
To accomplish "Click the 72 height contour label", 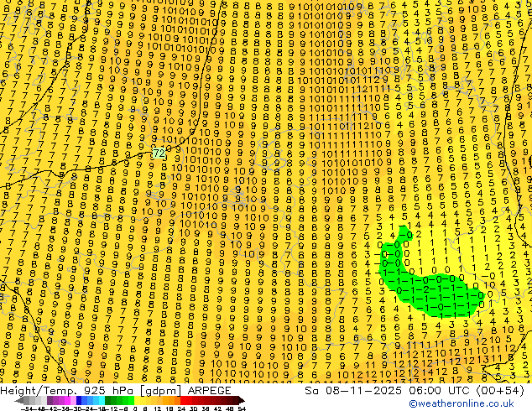I will pyautogui.click(x=159, y=153).
